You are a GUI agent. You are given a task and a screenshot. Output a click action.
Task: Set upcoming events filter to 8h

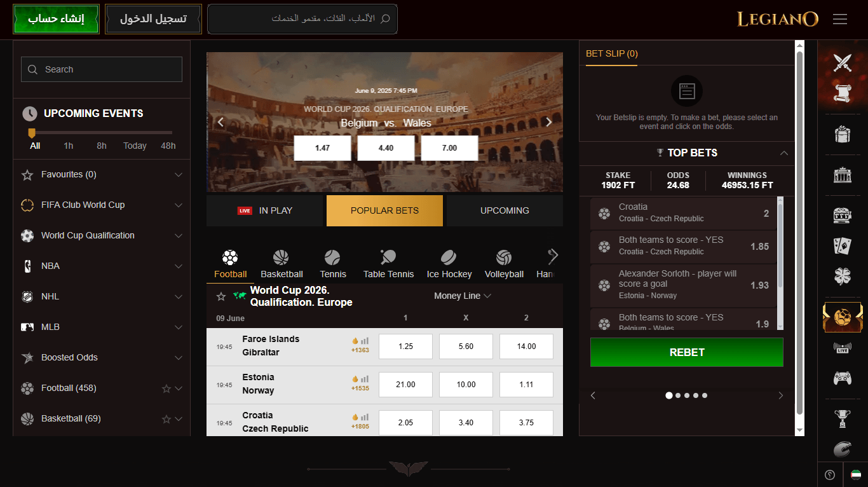102,146
